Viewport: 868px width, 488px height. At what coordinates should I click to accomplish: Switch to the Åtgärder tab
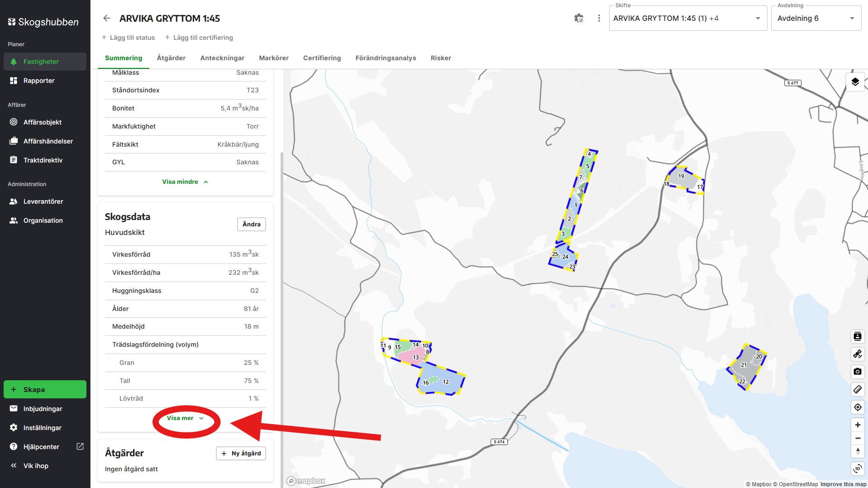tap(171, 58)
